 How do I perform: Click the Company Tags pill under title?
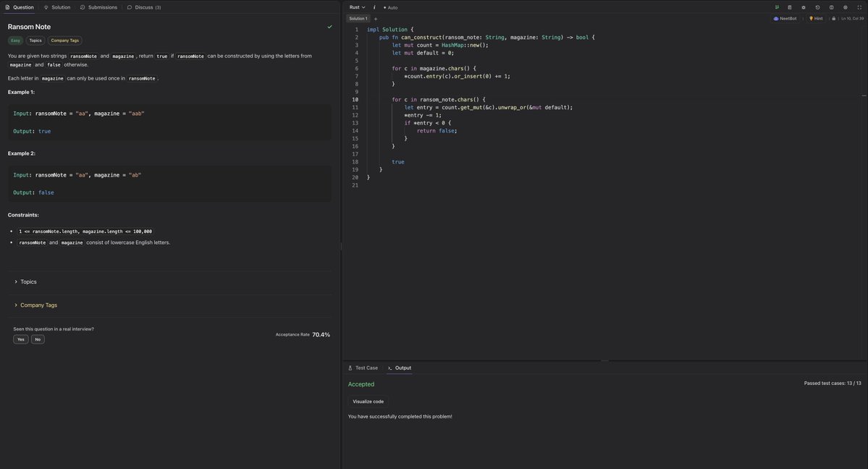coord(64,41)
